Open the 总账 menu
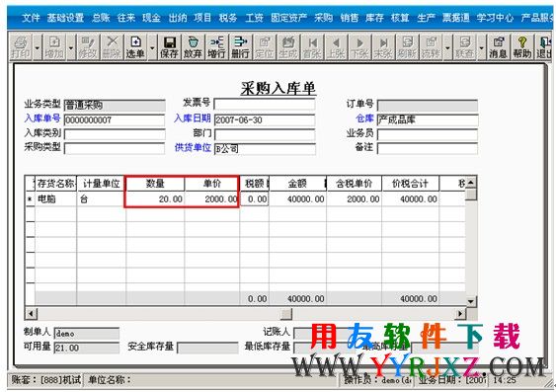The image size is (556, 392). pyautogui.click(x=101, y=18)
